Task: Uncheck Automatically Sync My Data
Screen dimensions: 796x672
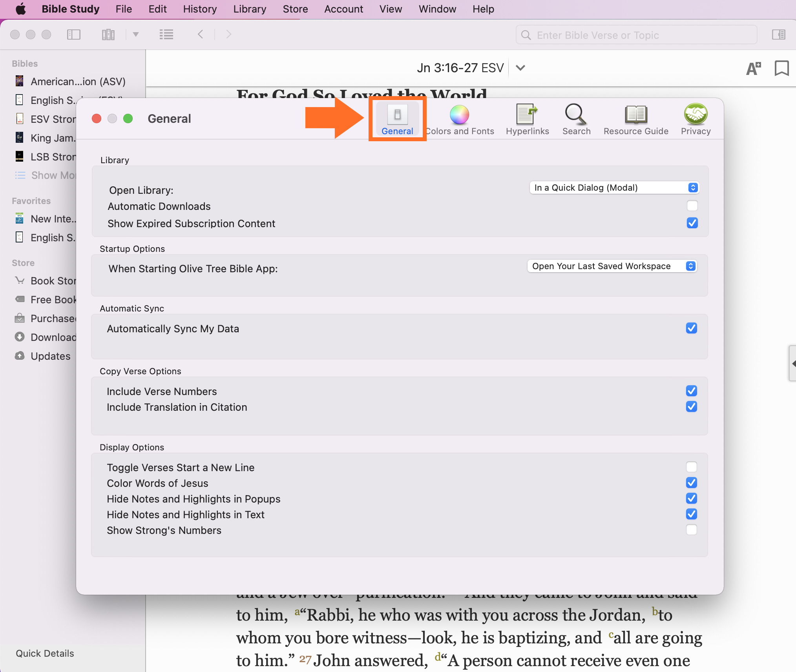Action: 691,328
